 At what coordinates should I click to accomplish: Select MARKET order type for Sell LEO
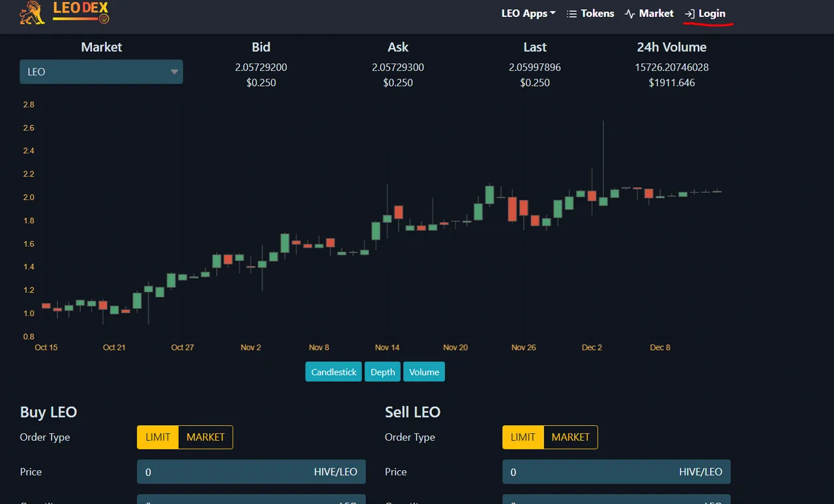tap(570, 437)
